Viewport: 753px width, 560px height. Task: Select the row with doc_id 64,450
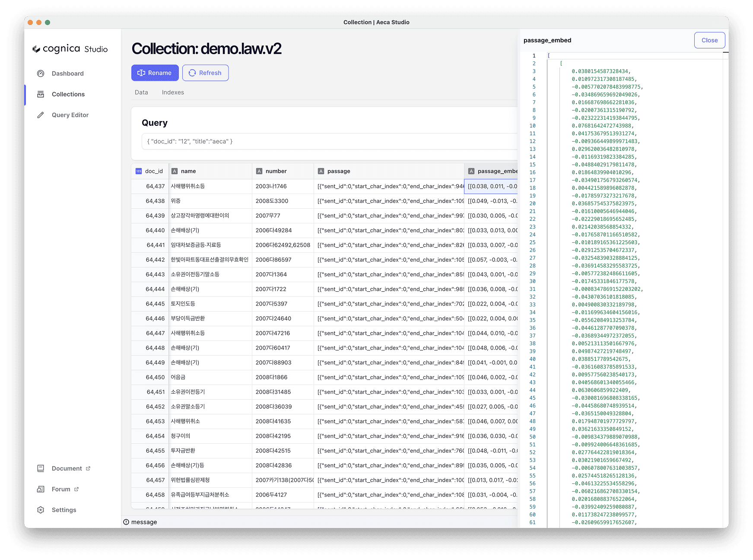point(155,377)
